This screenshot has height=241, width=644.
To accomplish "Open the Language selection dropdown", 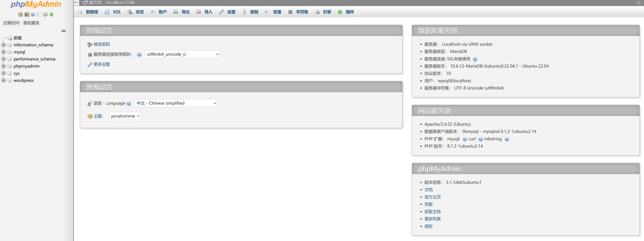I will (x=176, y=103).
